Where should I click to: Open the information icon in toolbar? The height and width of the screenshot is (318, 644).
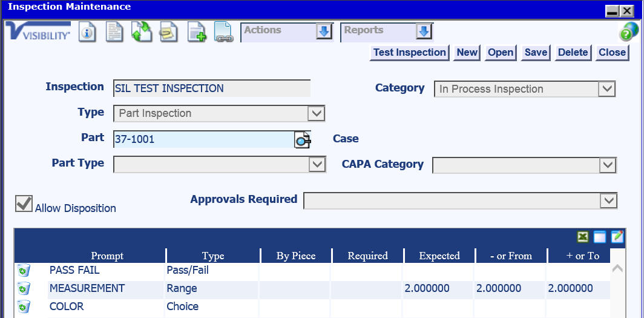click(87, 33)
